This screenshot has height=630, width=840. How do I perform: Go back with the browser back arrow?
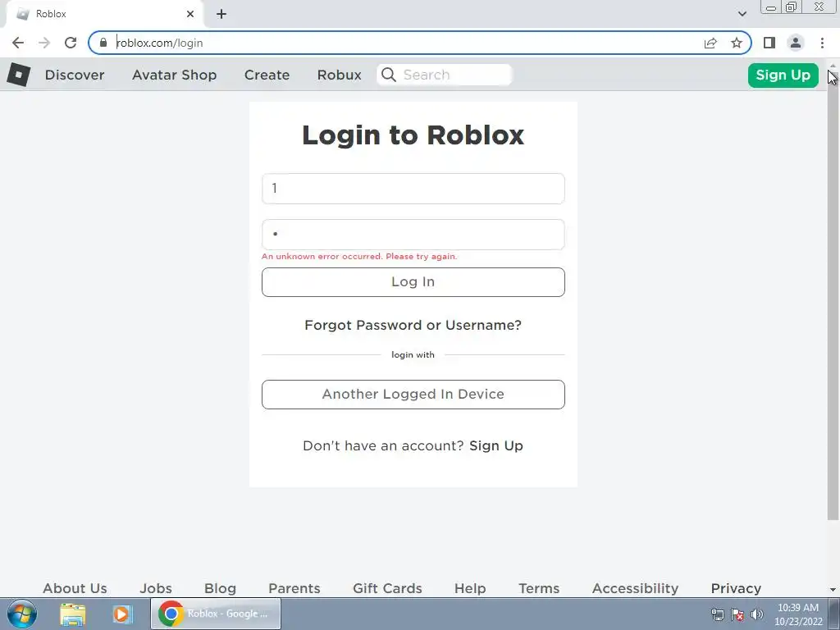(18, 43)
